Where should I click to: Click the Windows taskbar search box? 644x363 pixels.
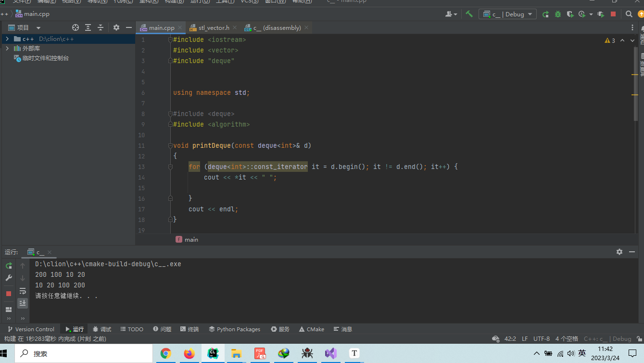[x=84, y=353]
